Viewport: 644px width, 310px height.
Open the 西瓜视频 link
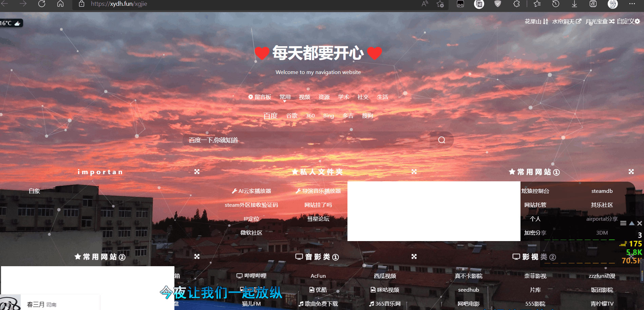click(x=385, y=276)
